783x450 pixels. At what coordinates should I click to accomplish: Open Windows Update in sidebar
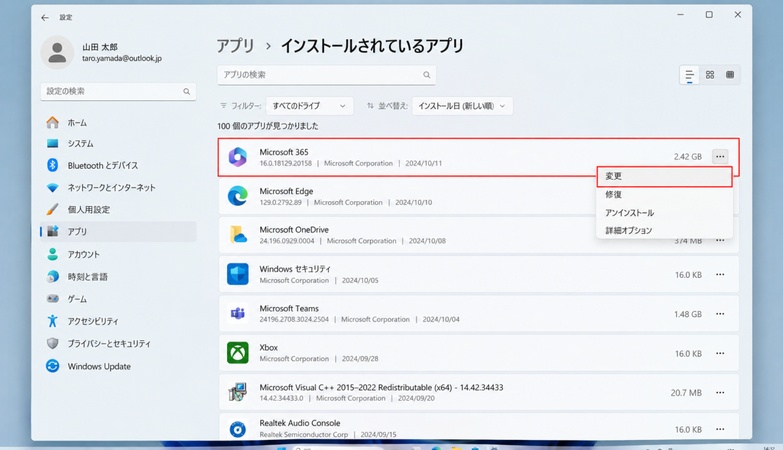click(x=118, y=366)
